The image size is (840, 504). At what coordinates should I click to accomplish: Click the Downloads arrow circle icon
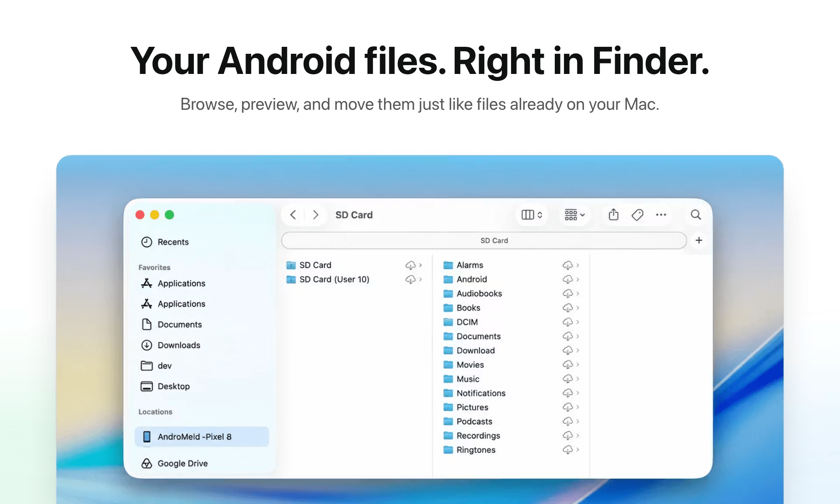point(147,345)
